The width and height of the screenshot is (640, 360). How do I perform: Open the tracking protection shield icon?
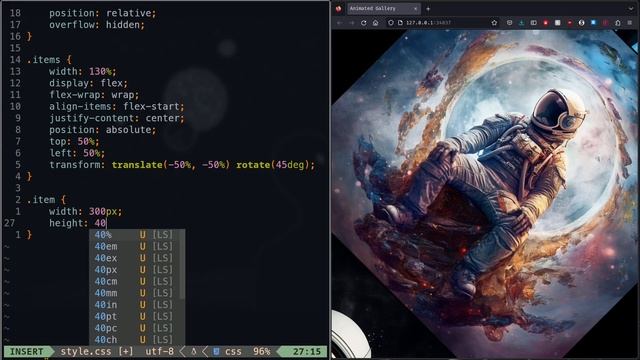tap(391, 23)
